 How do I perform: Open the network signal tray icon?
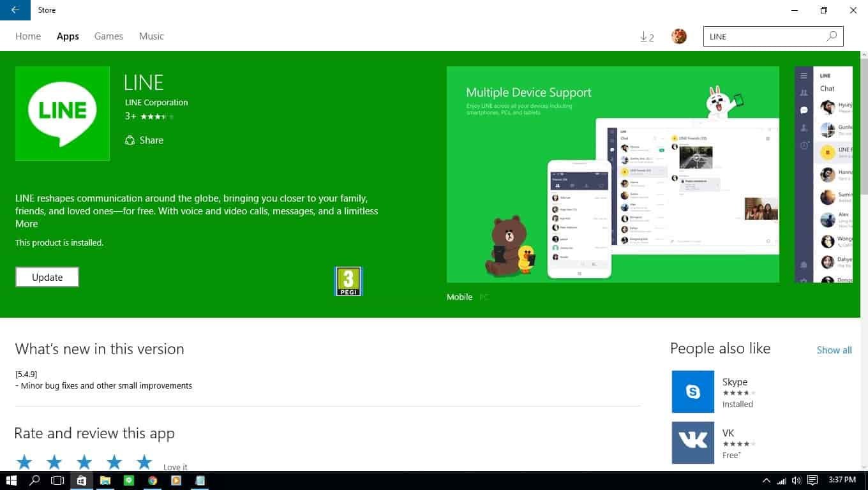click(x=782, y=480)
